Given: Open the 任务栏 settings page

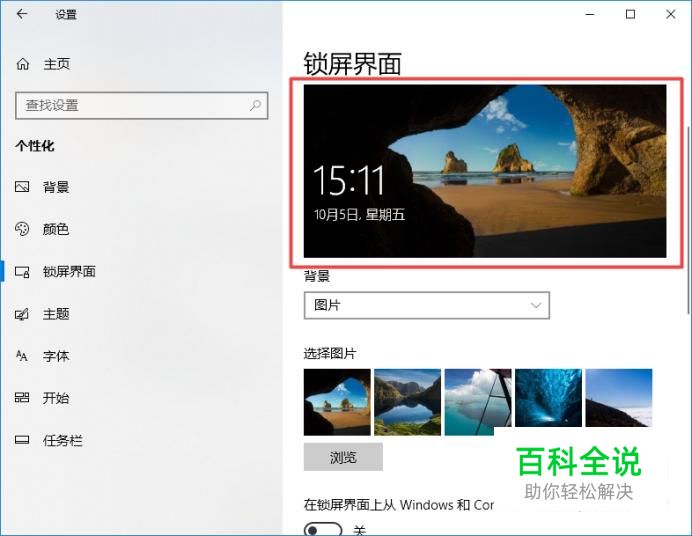Looking at the screenshot, I should coord(63,440).
